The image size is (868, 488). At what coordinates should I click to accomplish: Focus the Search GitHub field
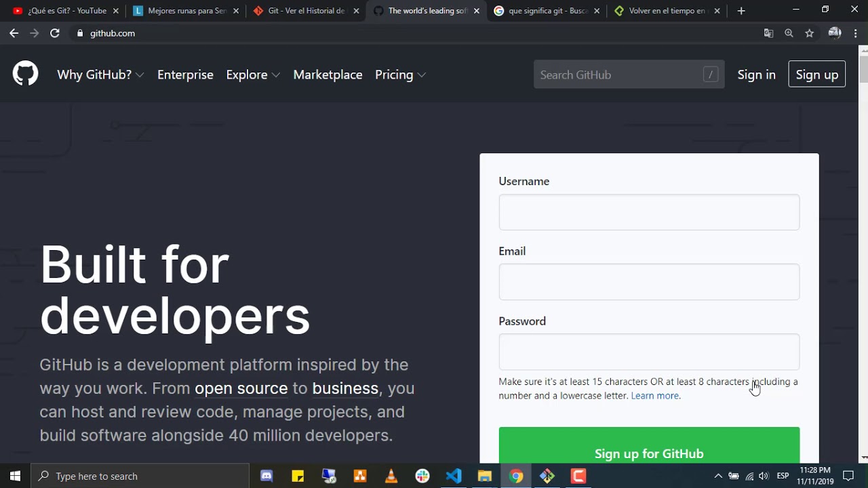pyautogui.click(x=629, y=75)
